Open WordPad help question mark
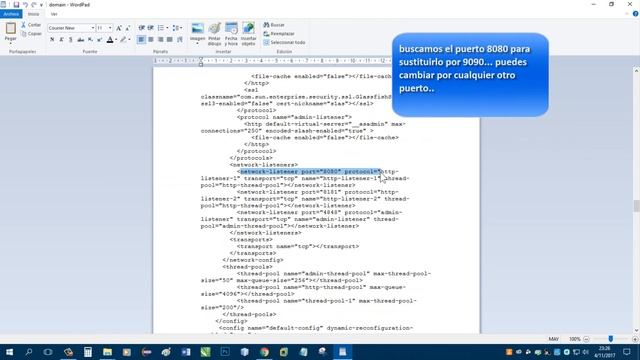Screen dimensions: 640x360 click(x=636, y=14)
